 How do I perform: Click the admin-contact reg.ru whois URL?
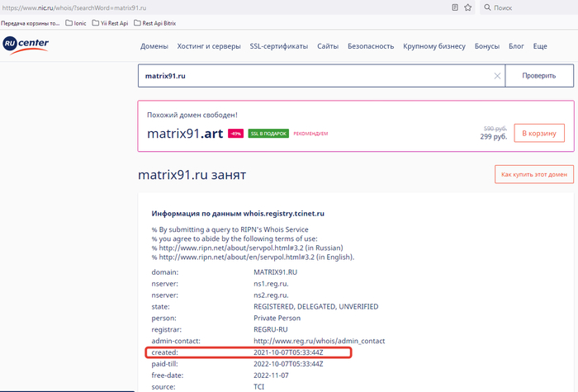(320, 341)
